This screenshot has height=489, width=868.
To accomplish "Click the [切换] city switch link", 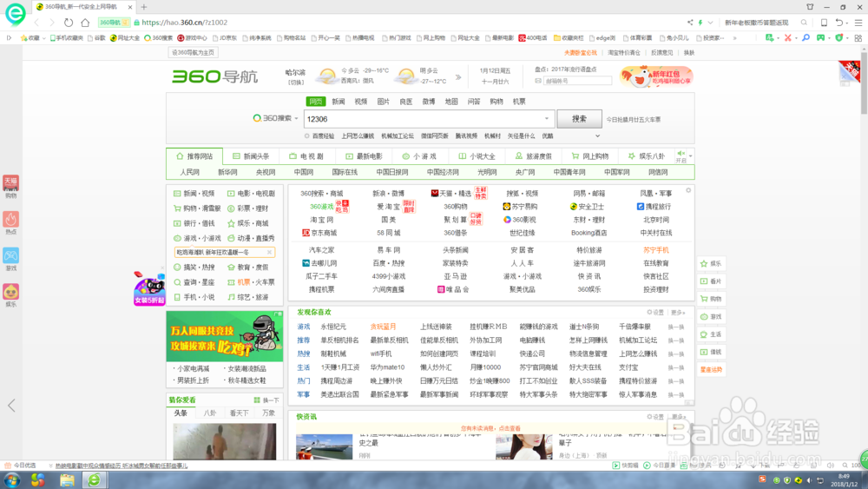I will (296, 83).
